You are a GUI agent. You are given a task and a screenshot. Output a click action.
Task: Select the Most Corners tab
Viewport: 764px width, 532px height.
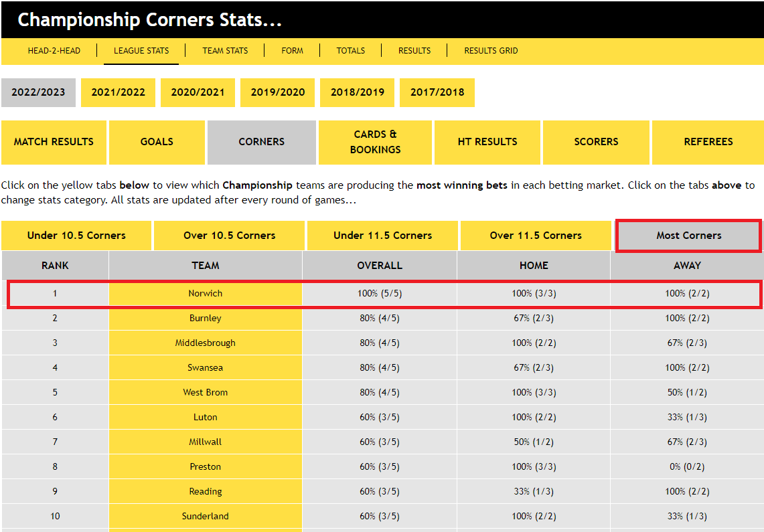tap(688, 236)
